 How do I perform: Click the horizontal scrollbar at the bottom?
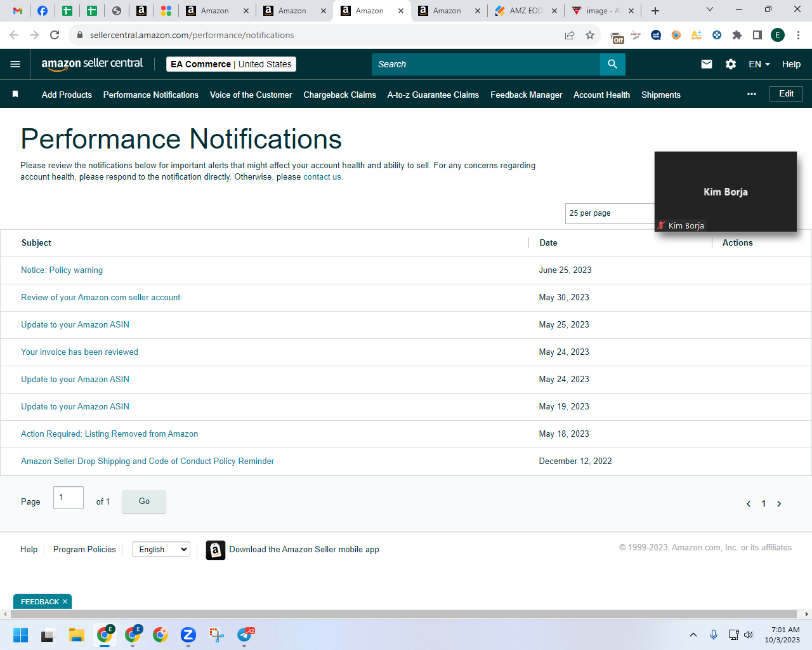coord(404,614)
